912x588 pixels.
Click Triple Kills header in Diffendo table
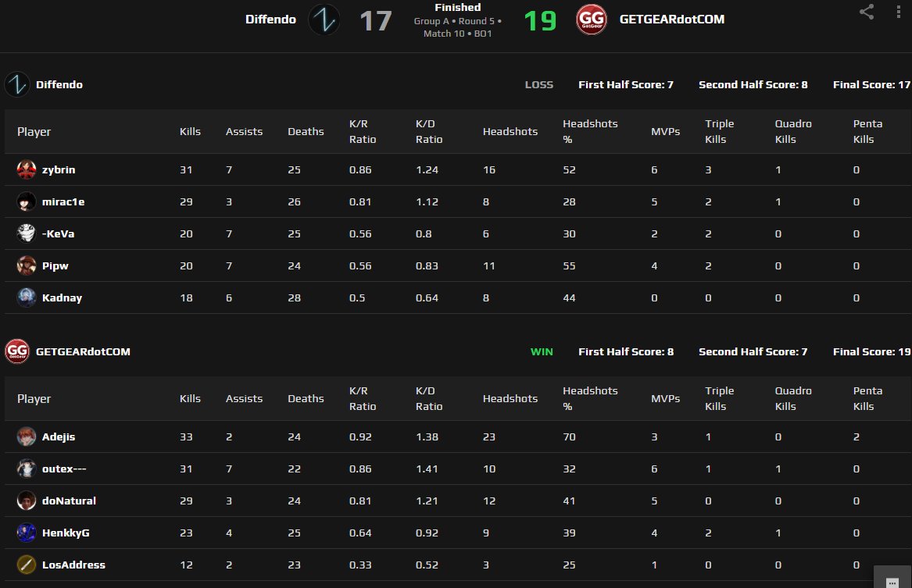720,131
